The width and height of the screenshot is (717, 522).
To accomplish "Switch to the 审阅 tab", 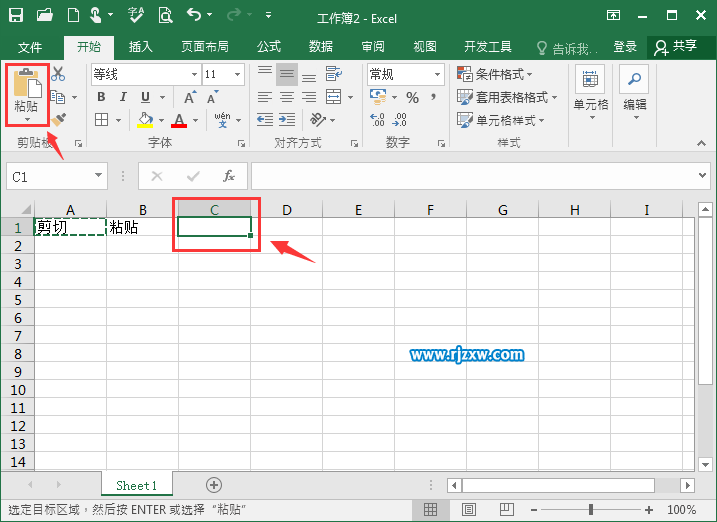I will pyautogui.click(x=373, y=47).
